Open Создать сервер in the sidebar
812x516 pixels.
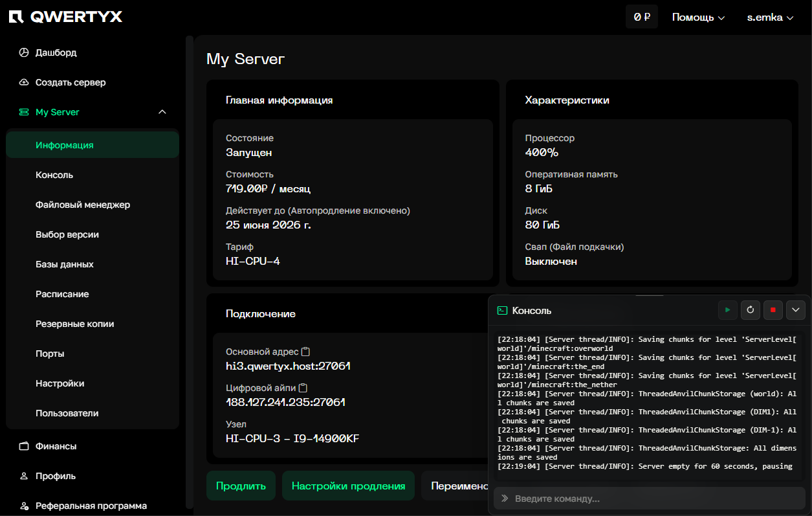93,82
